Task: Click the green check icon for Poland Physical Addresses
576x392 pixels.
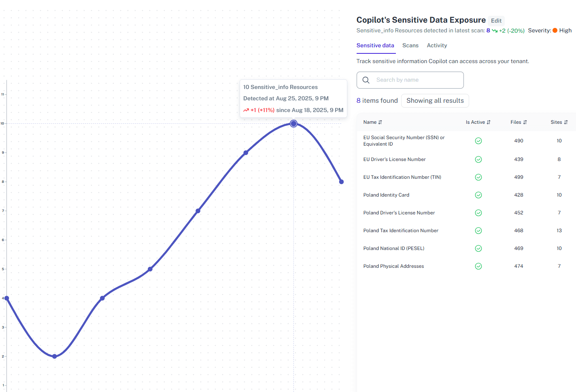Action: pos(478,266)
